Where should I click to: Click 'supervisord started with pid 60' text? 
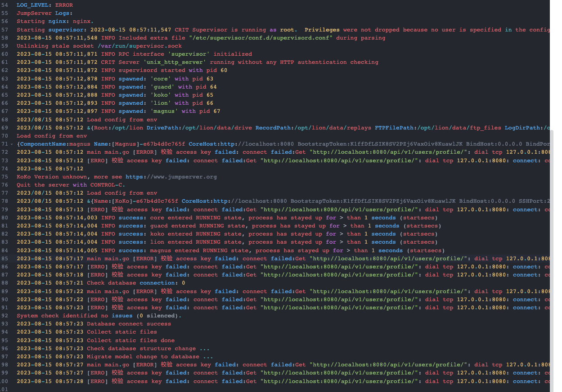173,71
